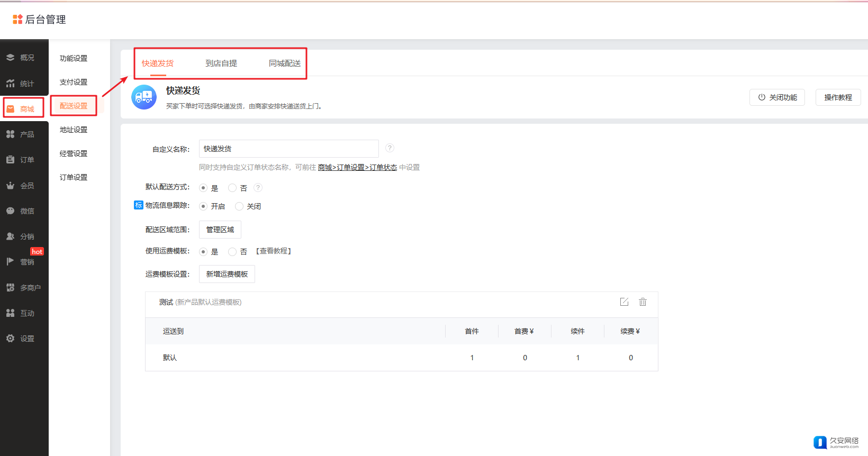Select 关闭 for 物流信息跟踪
The height and width of the screenshot is (456, 868).
tap(239, 206)
